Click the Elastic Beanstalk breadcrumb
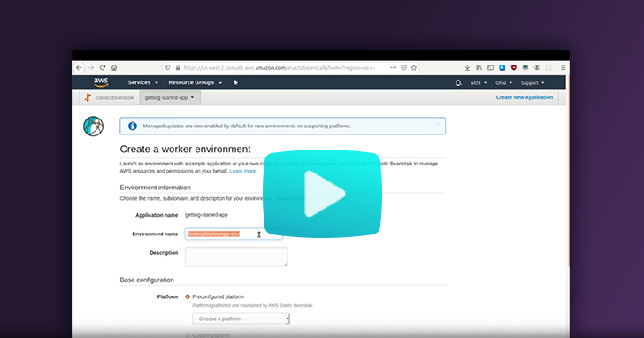Image resolution: width=644 pixels, height=338 pixels. pyautogui.click(x=114, y=97)
